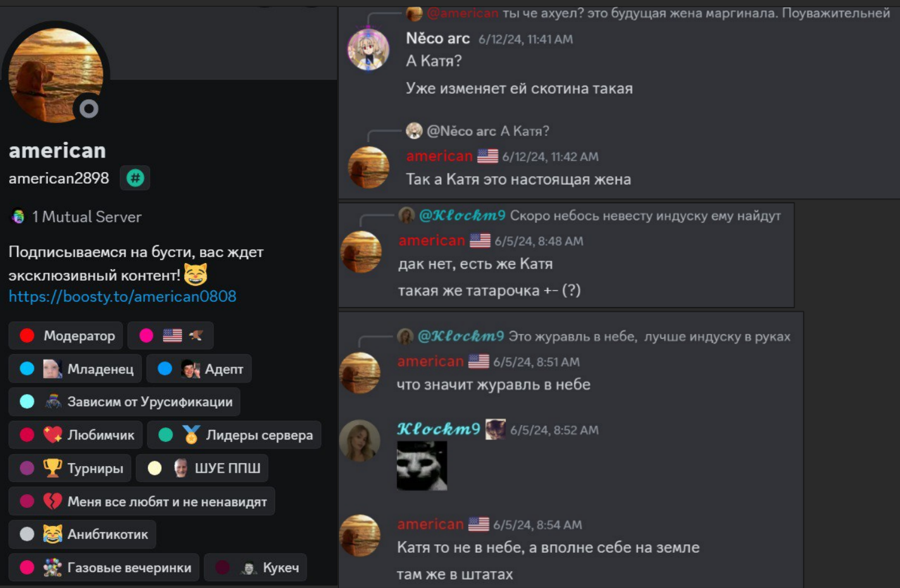Click the Klockm9 username at 8:52 AM
The height and width of the screenshot is (588, 900).
click(x=438, y=429)
